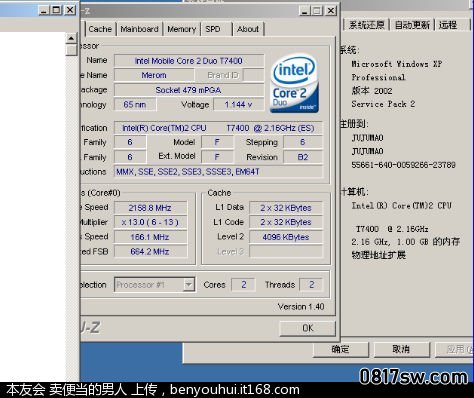474x398 pixels.
Task: Click the 取消 button in System Properties
Action: pos(401,349)
